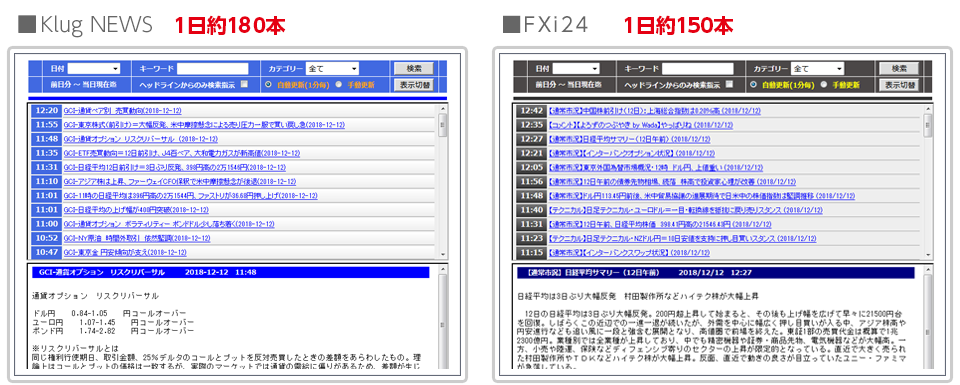Click the blue article title bar in Klug NEWS
The image size is (960, 385).
pos(230,272)
